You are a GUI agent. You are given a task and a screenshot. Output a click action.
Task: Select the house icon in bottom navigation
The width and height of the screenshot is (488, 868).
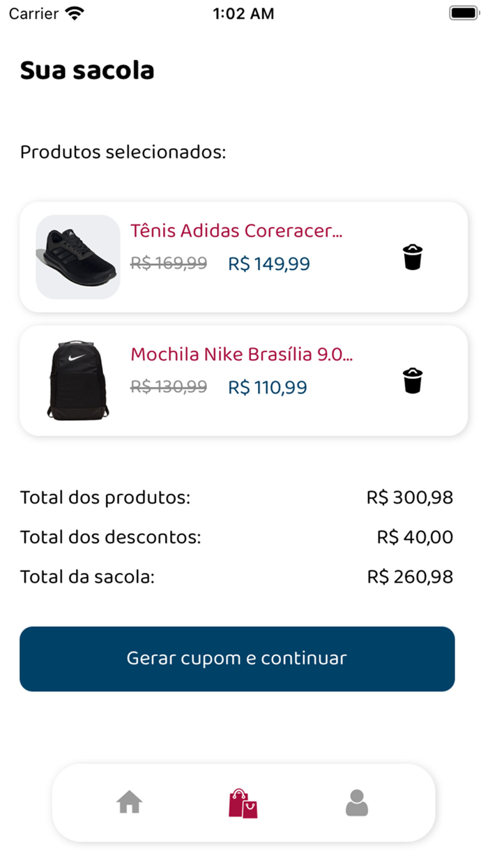[x=129, y=802]
